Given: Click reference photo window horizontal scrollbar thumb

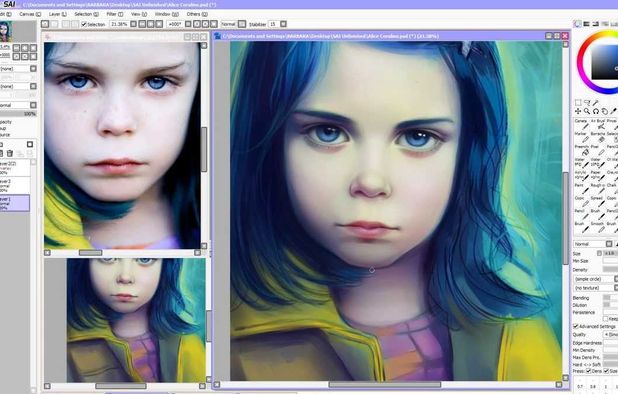Looking at the screenshot, I should coord(90,253).
